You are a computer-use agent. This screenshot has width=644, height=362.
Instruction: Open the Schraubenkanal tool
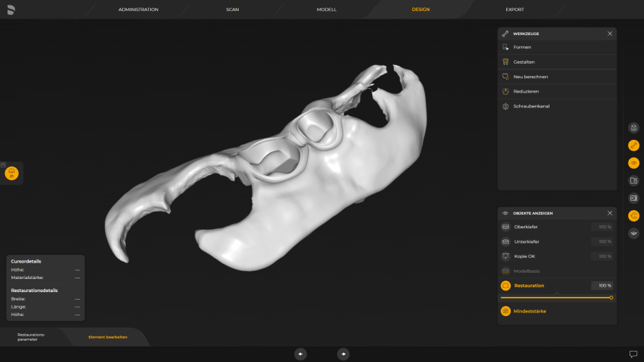[x=531, y=106]
